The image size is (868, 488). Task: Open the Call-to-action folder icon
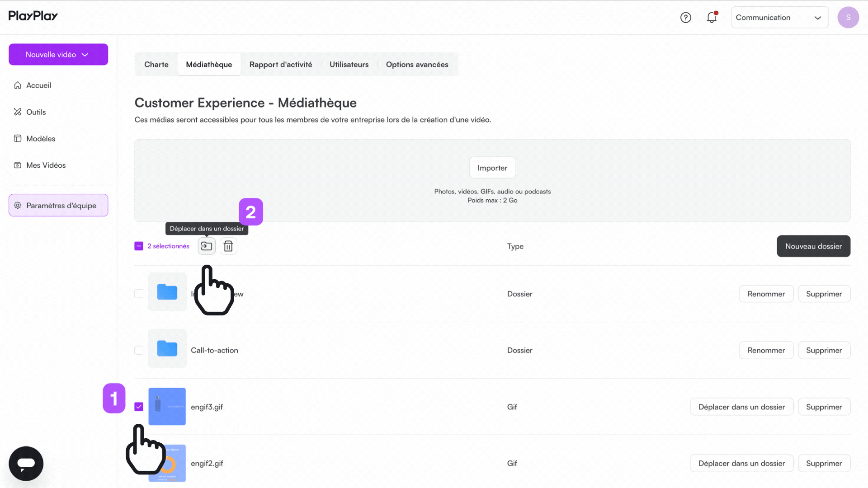[167, 348]
